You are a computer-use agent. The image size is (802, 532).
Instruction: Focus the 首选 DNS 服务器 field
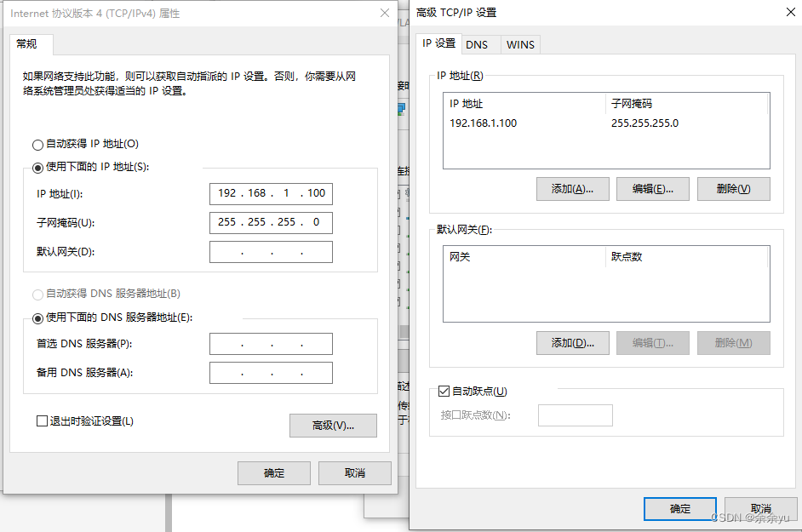coord(271,344)
